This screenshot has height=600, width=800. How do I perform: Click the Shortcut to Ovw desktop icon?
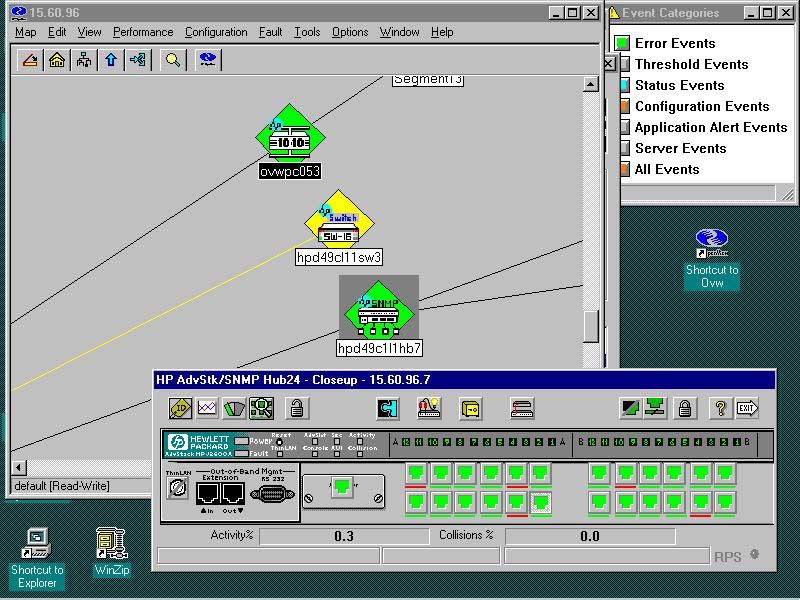(712, 259)
